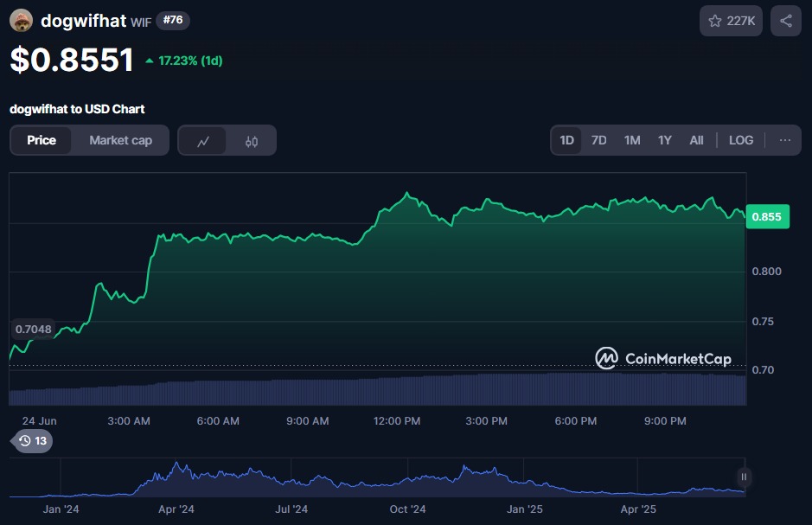The height and width of the screenshot is (525, 812).
Task: Click Apr '25 on the overview timeline
Action: point(638,509)
